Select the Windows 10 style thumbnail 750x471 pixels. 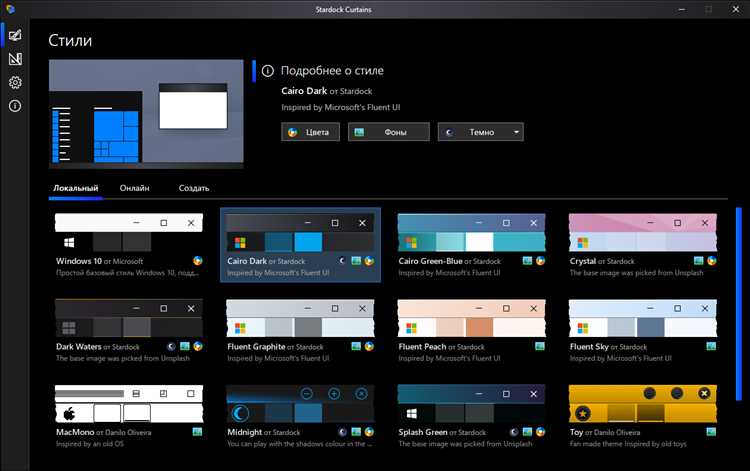click(129, 232)
